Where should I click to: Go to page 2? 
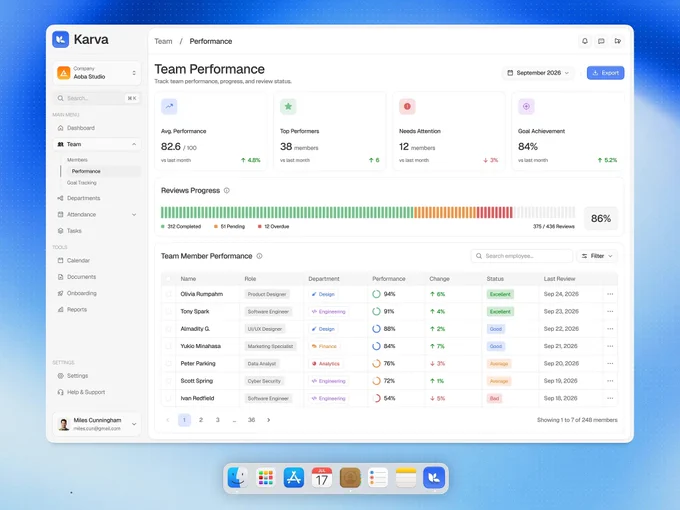[x=201, y=420]
